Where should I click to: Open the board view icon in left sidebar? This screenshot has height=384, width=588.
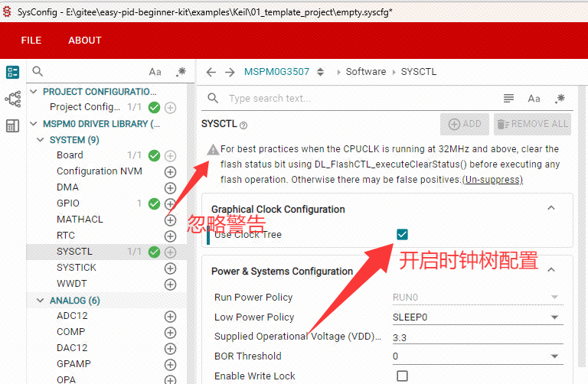(x=12, y=72)
